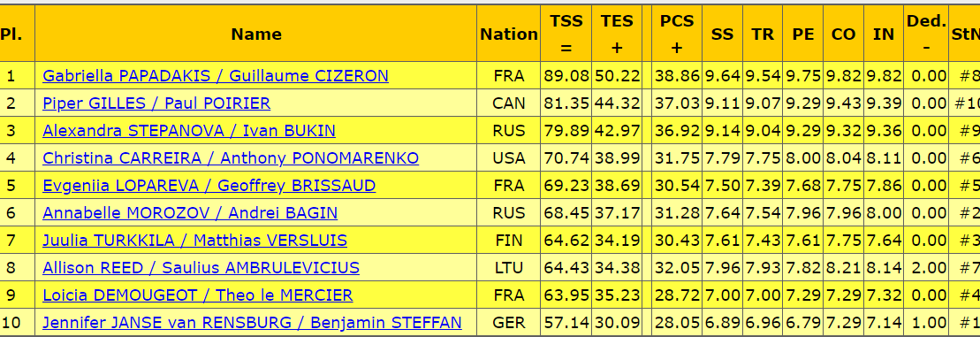Click the Nation column header
Image resolution: width=980 pixels, height=337 pixels.
pos(509,34)
